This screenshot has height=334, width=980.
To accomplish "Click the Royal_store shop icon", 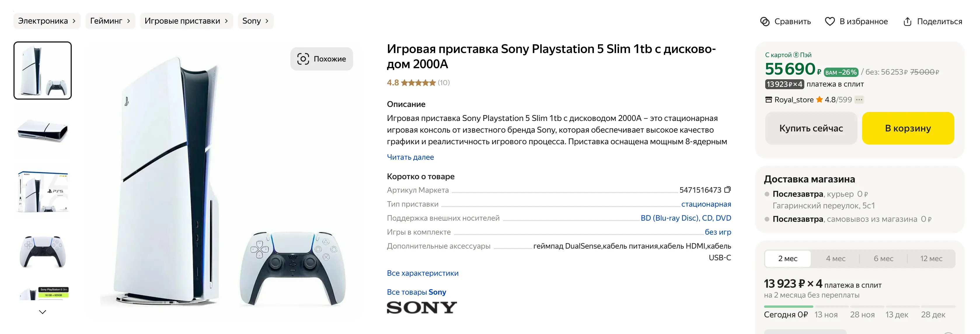I will 768,100.
